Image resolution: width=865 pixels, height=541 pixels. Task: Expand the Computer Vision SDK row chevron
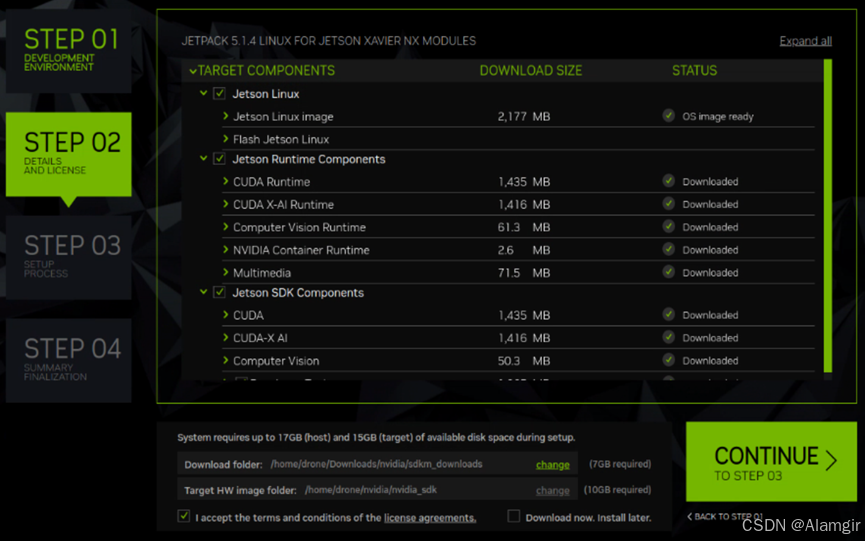click(225, 360)
